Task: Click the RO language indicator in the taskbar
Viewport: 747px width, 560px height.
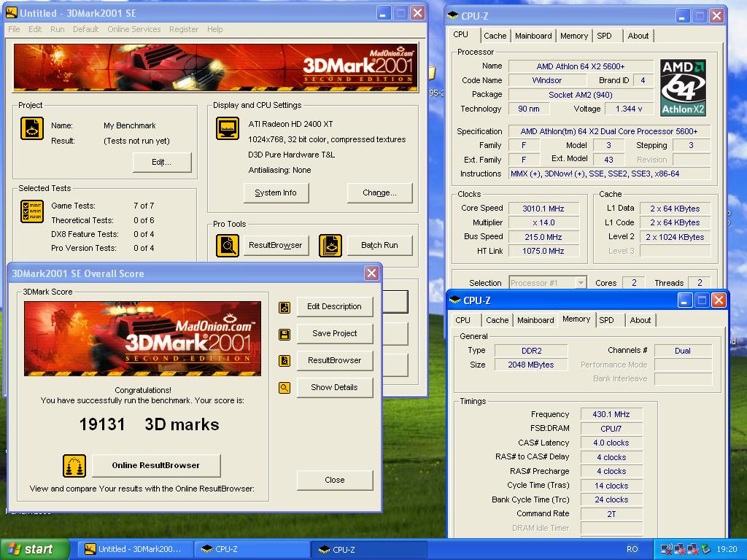Action: pyautogui.click(x=632, y=549)
